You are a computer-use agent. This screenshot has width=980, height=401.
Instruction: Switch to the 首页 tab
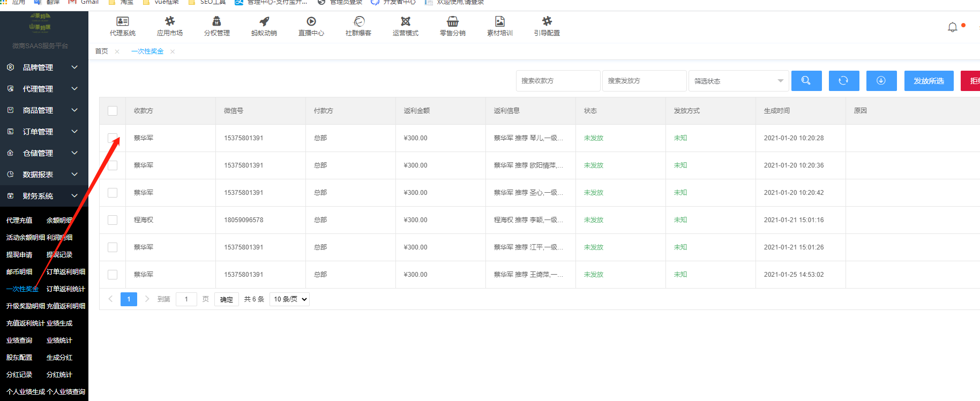tap(101, 51)
